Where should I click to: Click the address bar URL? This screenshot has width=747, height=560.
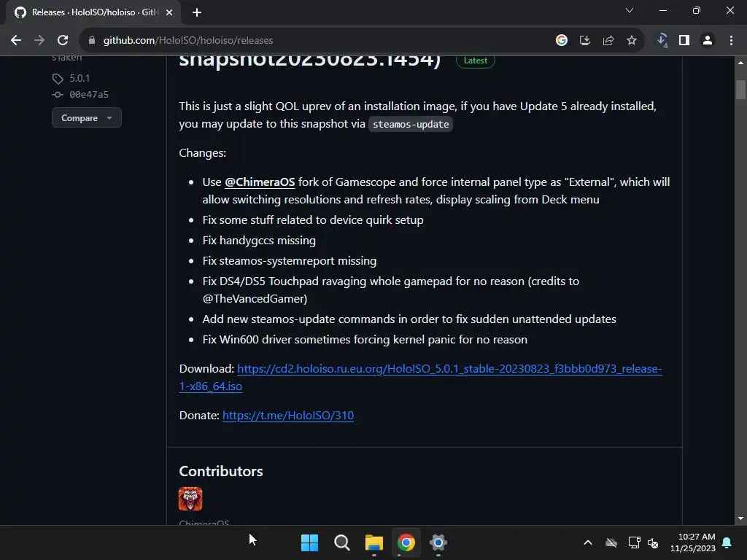[188, 41]
